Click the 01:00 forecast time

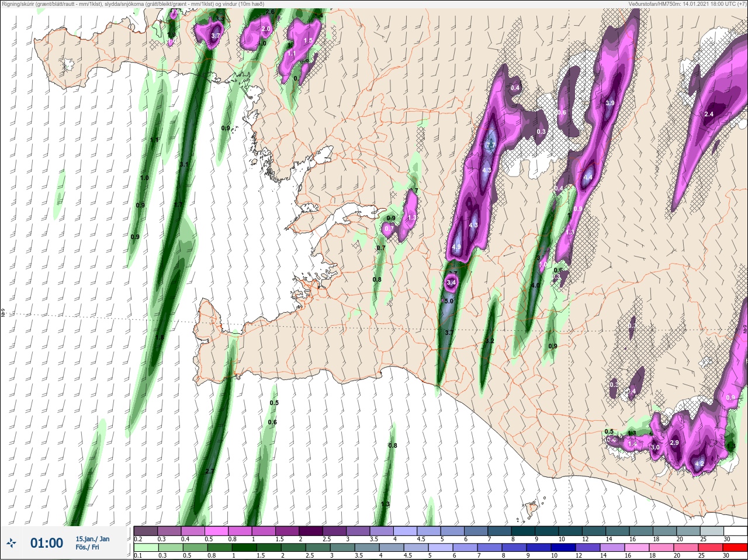(x=46, y=543)
